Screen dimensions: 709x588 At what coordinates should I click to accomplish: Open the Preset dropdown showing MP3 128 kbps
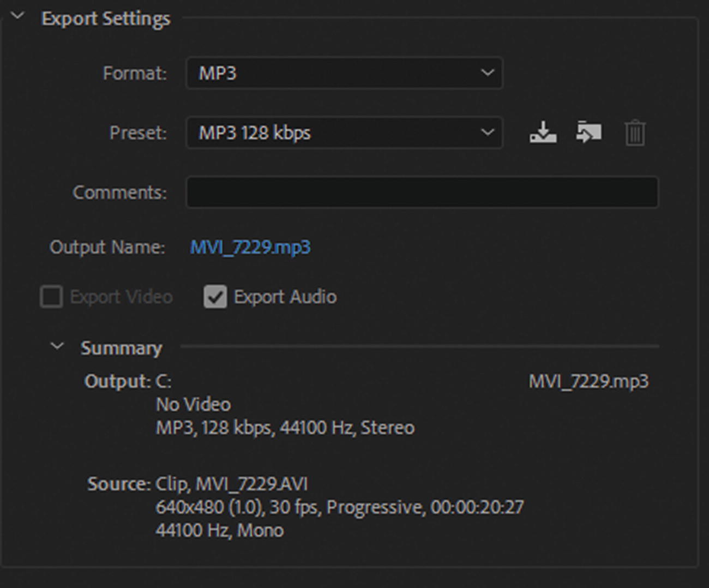pyautogui.click(x=344, y=133)
